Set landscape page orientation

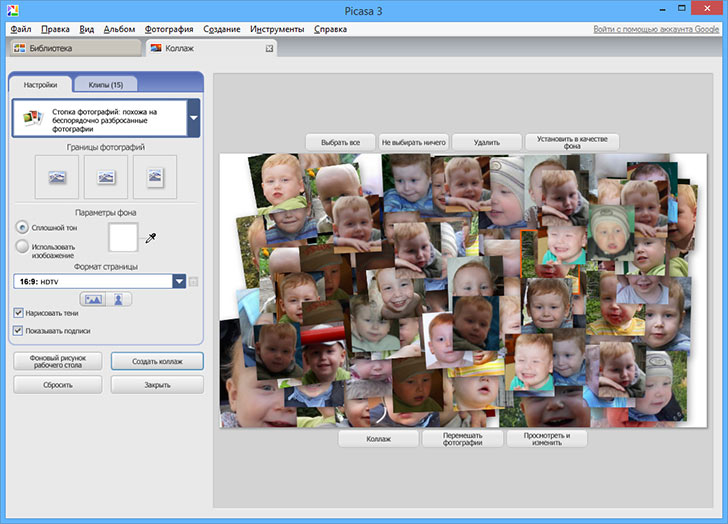click(x=93, y=299)
